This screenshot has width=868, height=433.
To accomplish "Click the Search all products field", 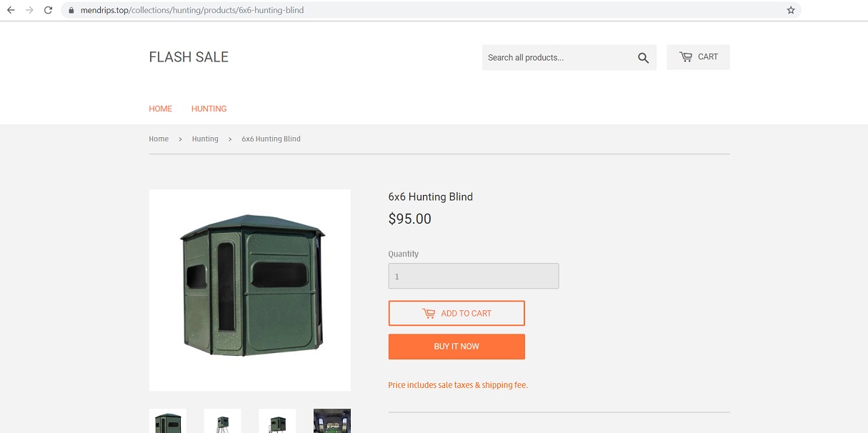I will [x=557, y=58].
